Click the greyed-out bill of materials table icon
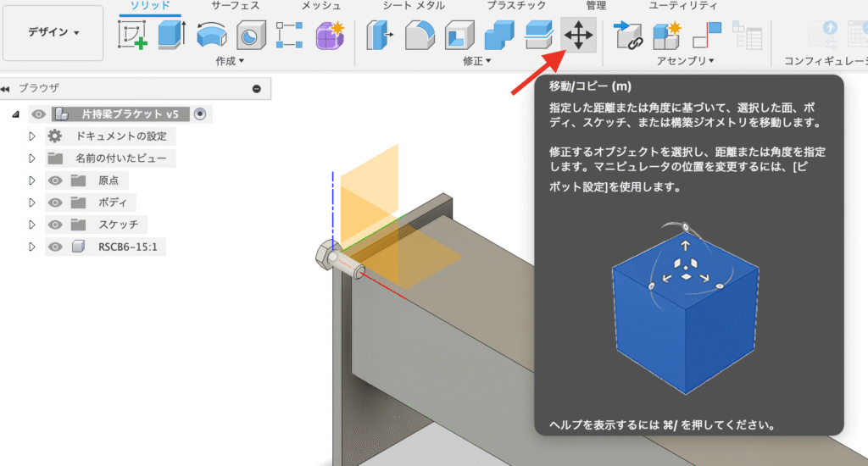The height and width of the screenshot is (466, 868). [747, 35]
